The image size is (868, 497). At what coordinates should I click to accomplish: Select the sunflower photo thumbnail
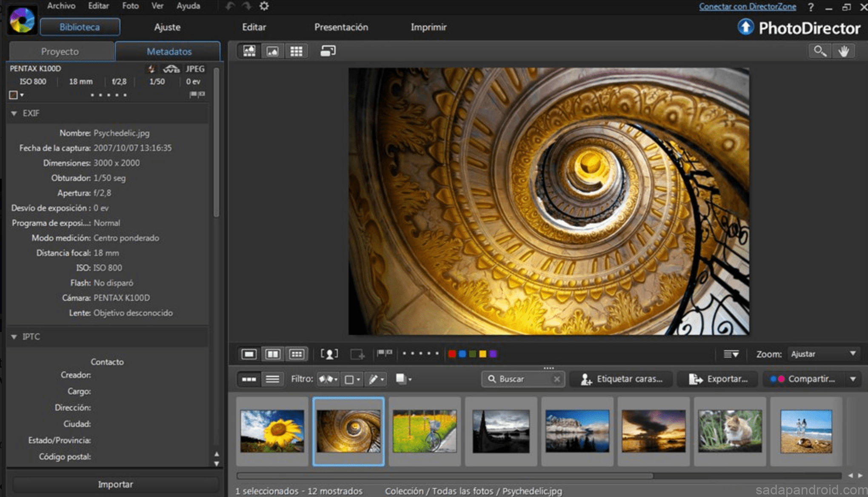coord(272,431)
